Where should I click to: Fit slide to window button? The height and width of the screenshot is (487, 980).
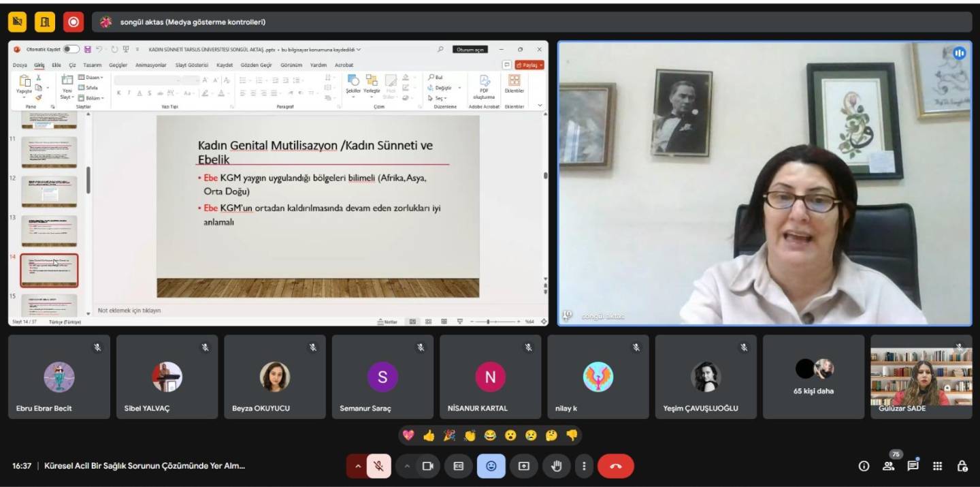tap(543, 321)
